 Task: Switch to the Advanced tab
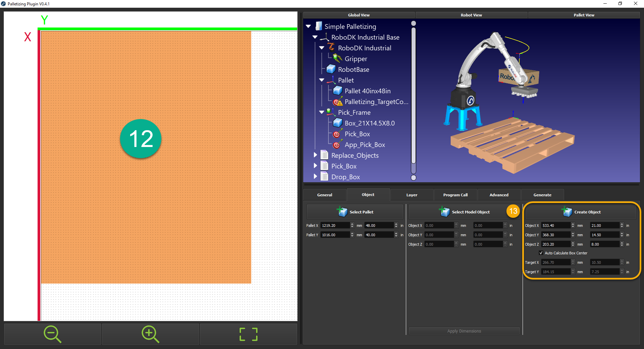pyautogui.click(x=499, y=195)
